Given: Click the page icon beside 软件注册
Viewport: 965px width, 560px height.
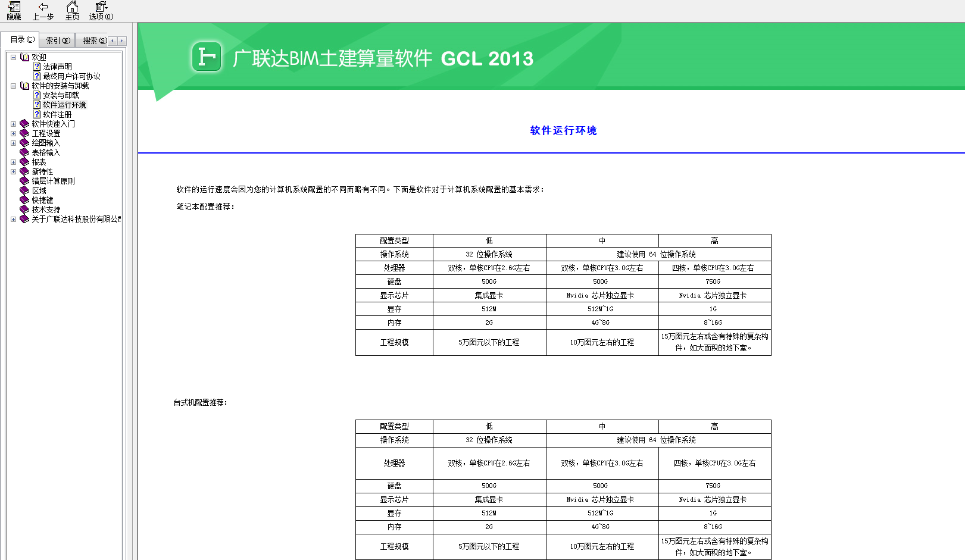Looking at the screenshot, I should pyautogui.click(x=37, y=114).
